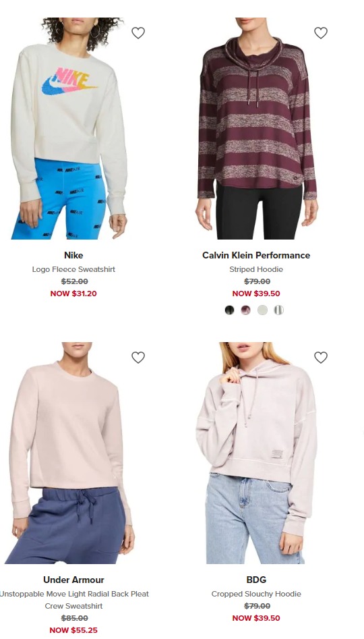The width and height of the screenshot is (364, 639).
Task: Choose the burgundy striped color swatch
Action: 246,310
